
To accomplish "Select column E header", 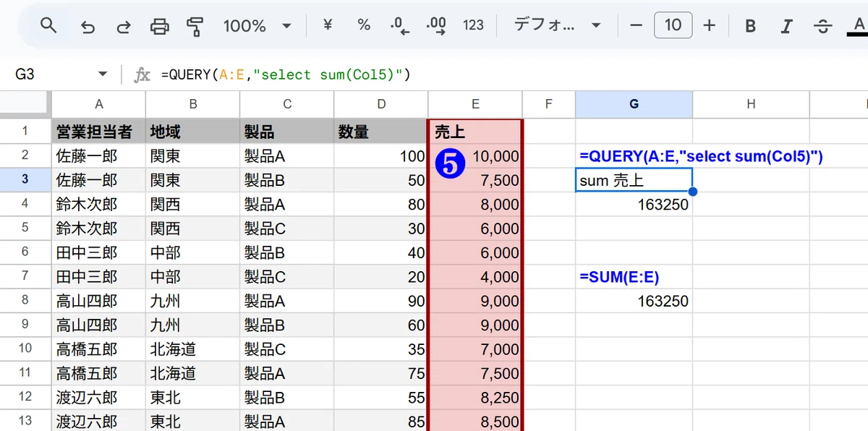I will tap(475, 104).
